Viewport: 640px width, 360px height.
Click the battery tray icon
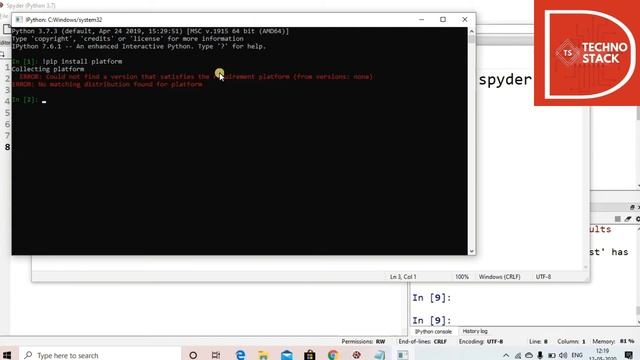[551, 356]
